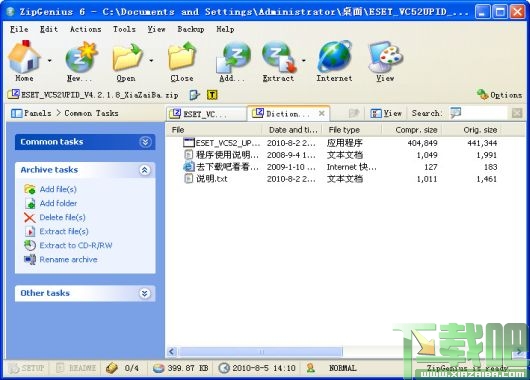Click the 399.87 KB archive size icon
The width and height of the screenshot is (530, 380).
coord(158,368)
